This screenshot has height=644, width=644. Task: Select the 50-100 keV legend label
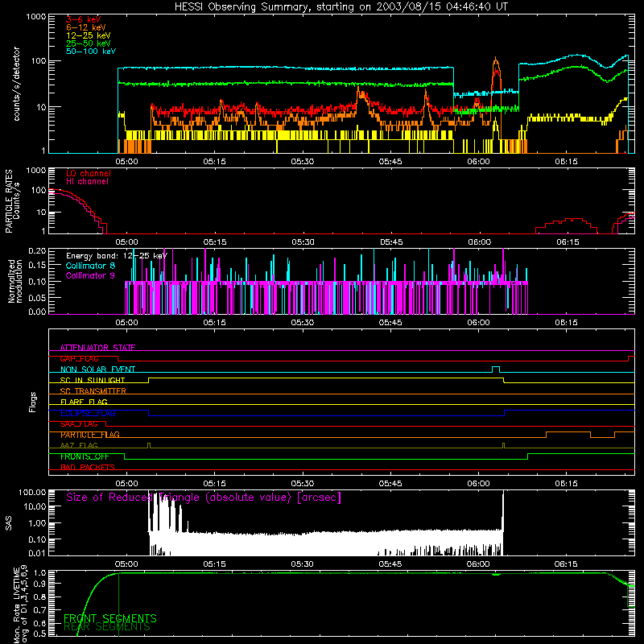pyautogui.click(x=91, y=52)
